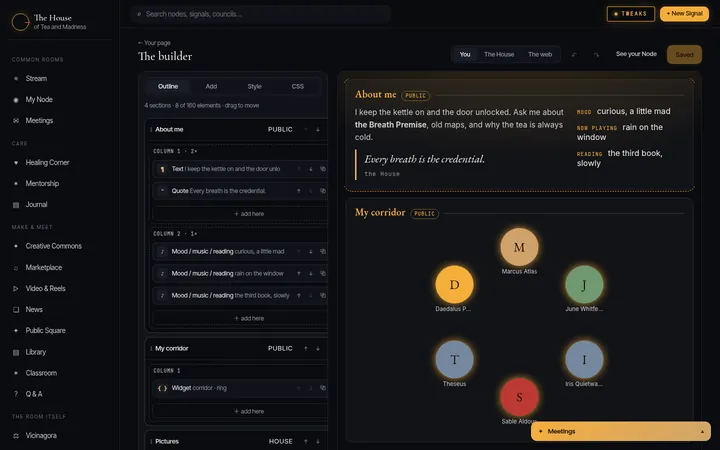Click add here in My corridor section
Screen dimensions: 720x450
point(249,411)
